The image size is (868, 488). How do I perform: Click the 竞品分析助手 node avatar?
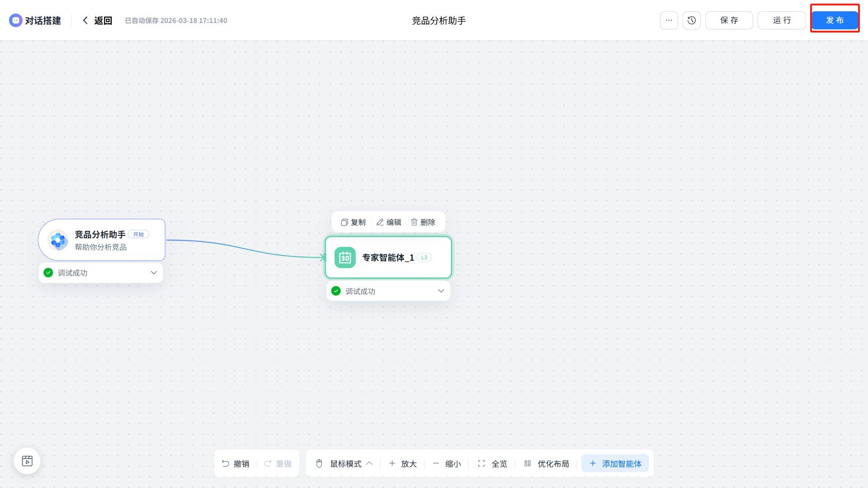pyautogui.click(x=58, y=240)
